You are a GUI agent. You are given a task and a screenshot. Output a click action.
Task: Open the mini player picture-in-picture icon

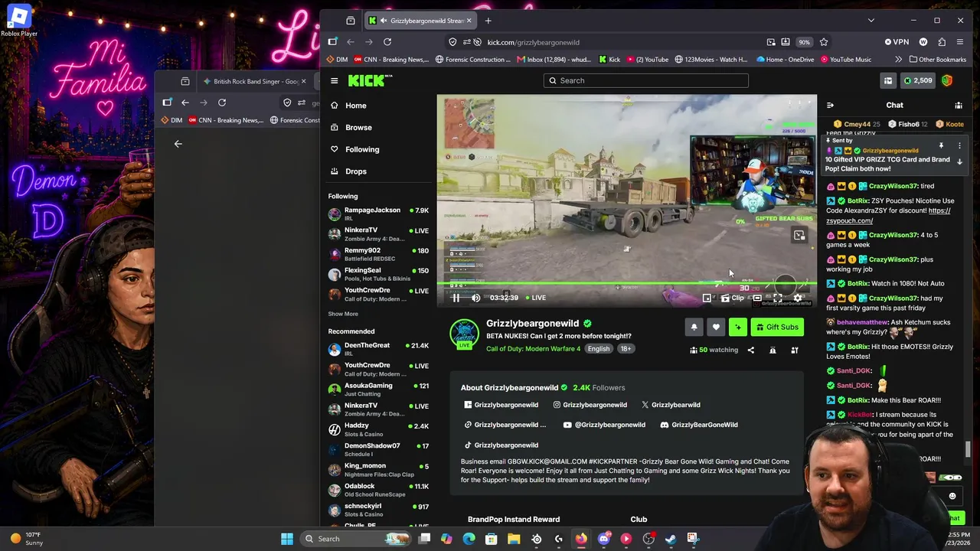click(707, 298)
